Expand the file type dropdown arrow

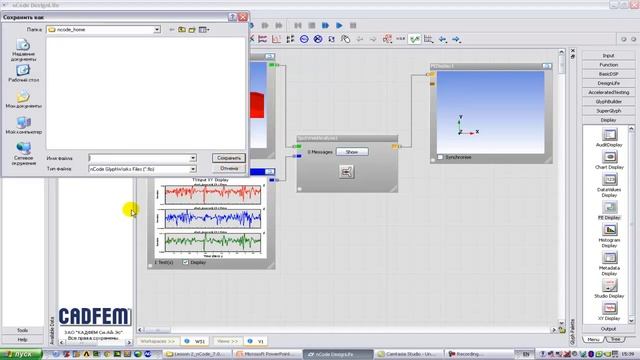[x=193, y=169]
